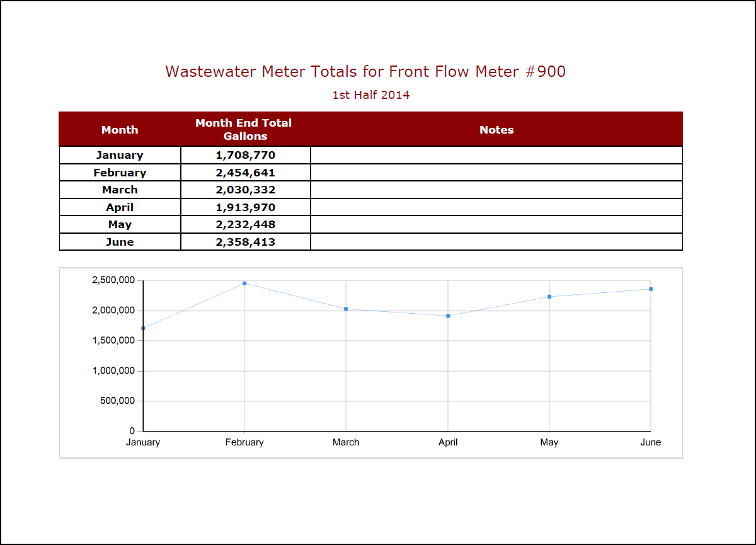Select the May data point on chart
This screenshot has height=545, width=756.
coord(549,297)
